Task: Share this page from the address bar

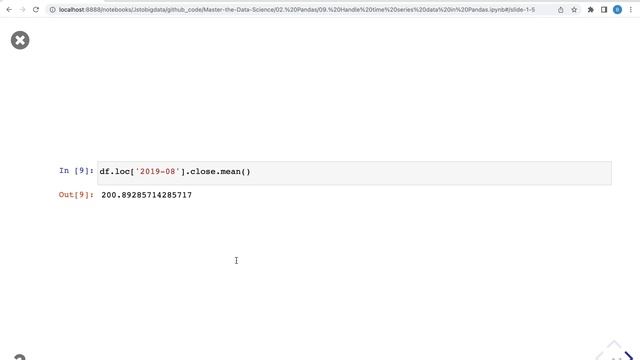Action: (560, 9)
